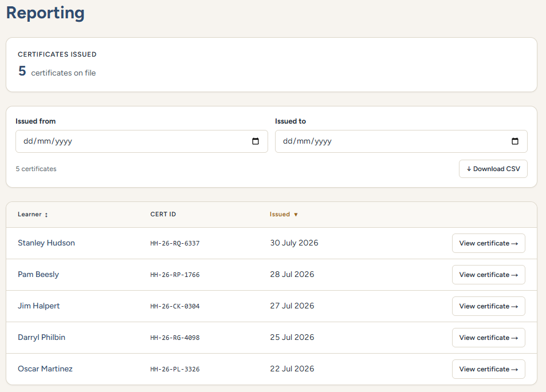
Task: Open calendar picker in Issued to field
Action: pyautogui.click(x=514, y=141)
